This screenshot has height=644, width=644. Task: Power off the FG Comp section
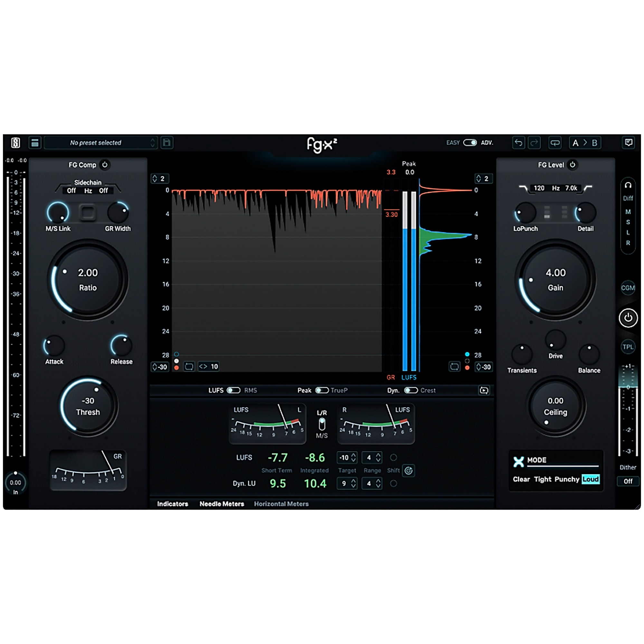tap(105, 165)
